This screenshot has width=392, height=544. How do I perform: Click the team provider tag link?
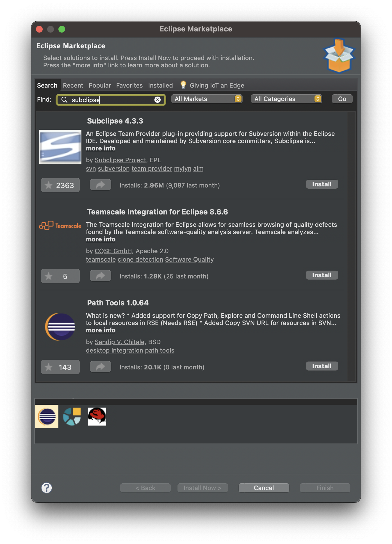tap(152, 168)
